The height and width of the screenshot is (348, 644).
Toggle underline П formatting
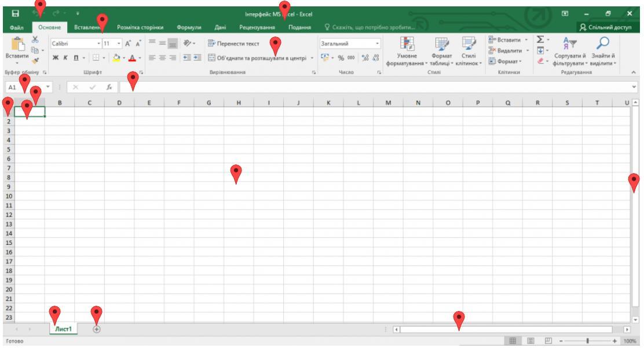coord(76,58)
